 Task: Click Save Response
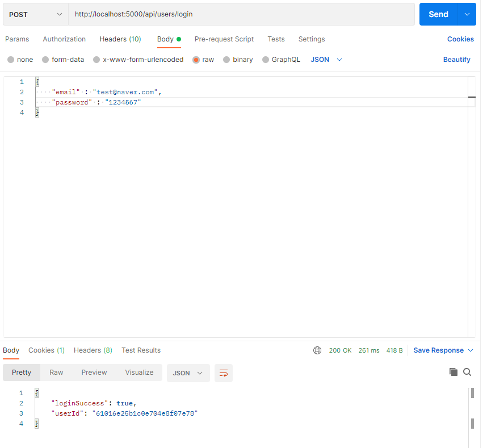click(438, 350)
